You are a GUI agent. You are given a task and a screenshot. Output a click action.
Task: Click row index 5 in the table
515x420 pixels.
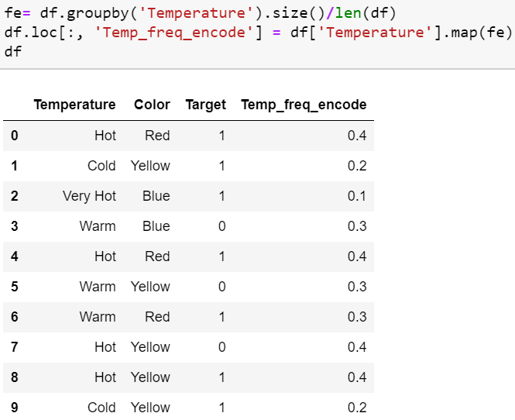click(x=15, y=287)
